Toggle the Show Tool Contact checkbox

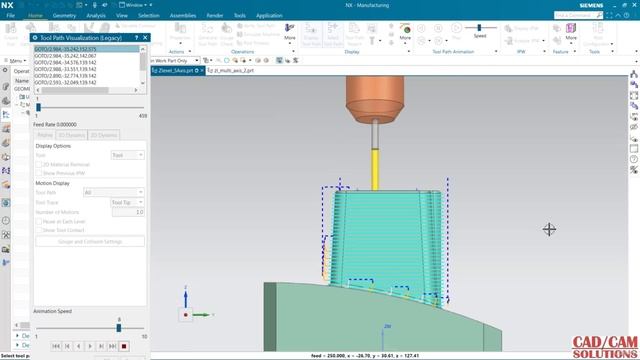39,230
